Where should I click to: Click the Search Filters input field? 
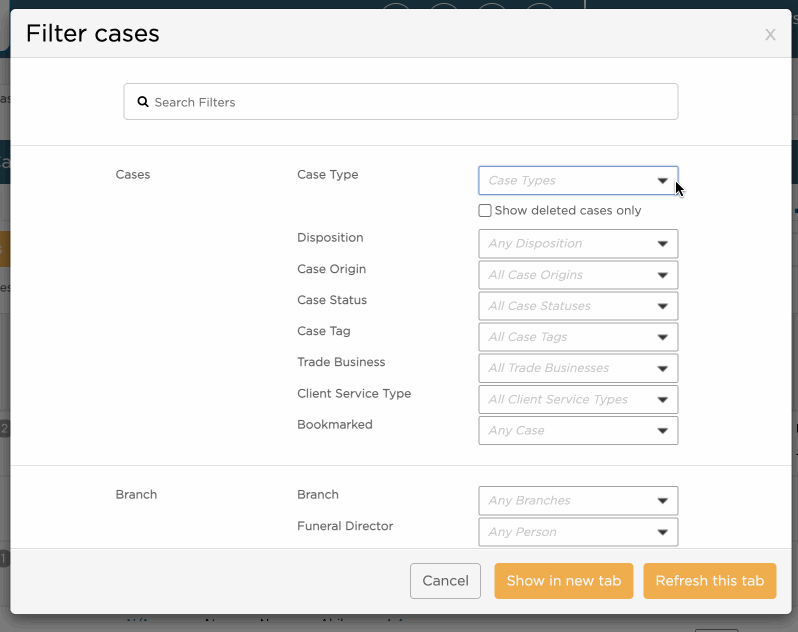(401, 102)
